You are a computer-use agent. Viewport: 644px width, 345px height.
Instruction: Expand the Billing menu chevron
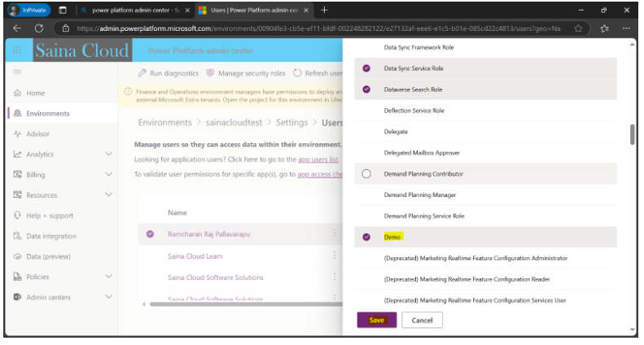click(x=108, y=174)
